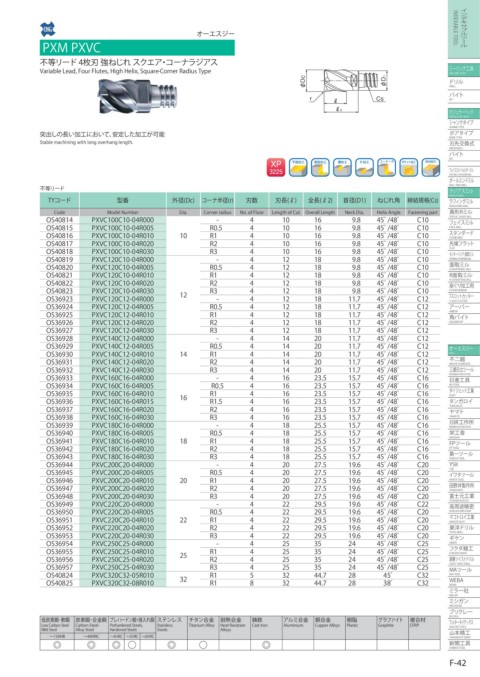Image resolution: width=480 pixels, height=677 pixels.
Task: Click code OS40814 in the table
Action: tap(60, 220)
